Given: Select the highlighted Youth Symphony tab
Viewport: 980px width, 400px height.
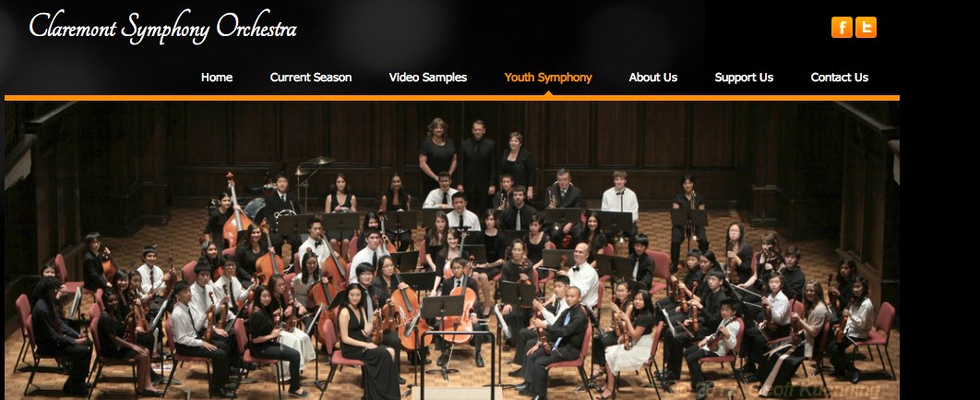Looking at the screenshot, I should [x=548, y=78].
